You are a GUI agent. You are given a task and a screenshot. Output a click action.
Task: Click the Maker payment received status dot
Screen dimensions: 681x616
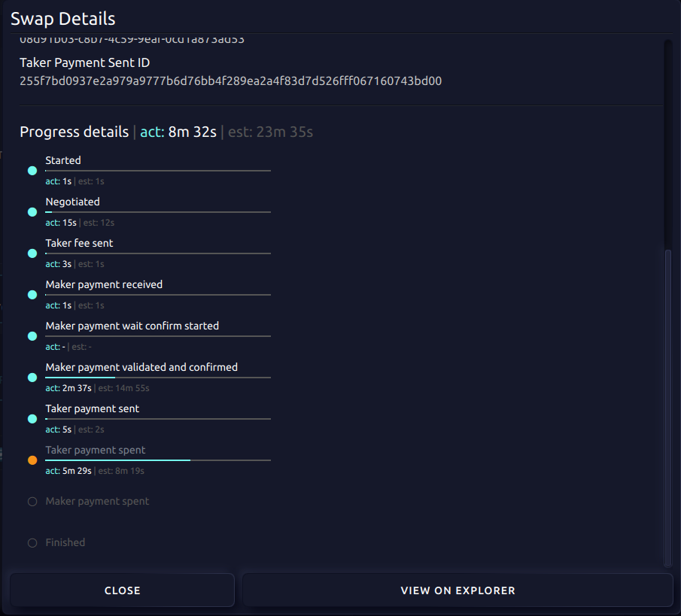pyautogui.click(x=32, y=295)
